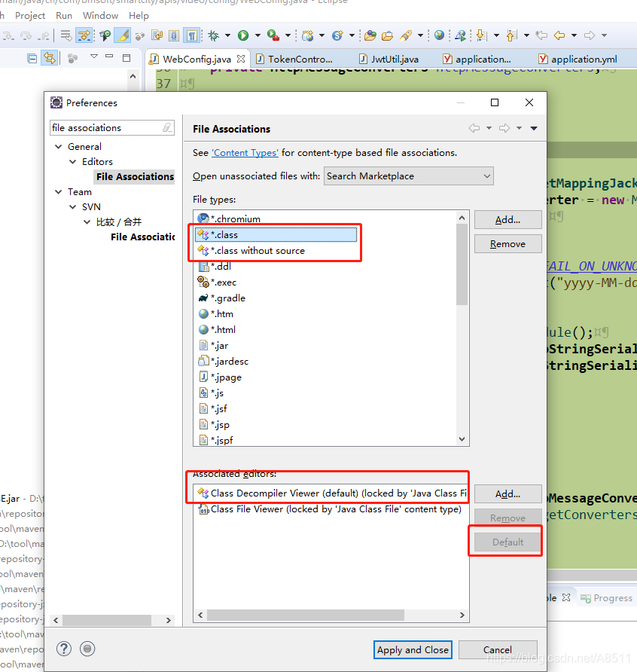Click Remove button beside File types list
Viewport: 637px width, 672px height.
coord(507,244)
